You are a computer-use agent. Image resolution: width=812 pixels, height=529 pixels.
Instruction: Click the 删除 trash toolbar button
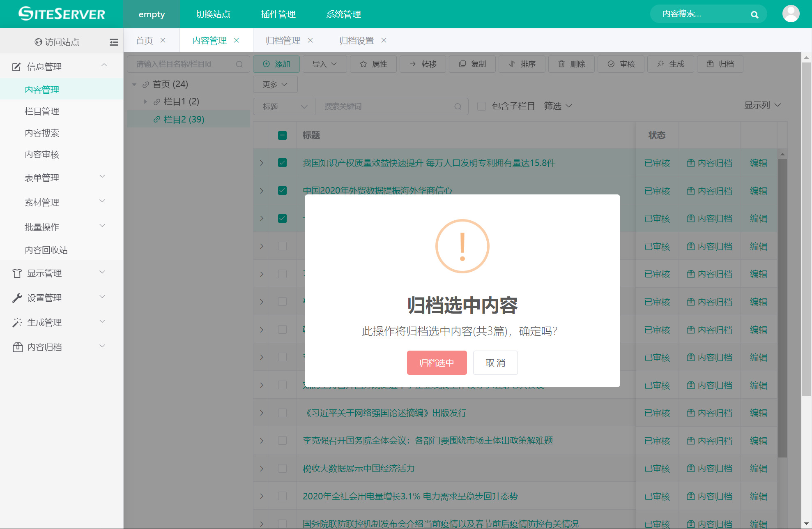(x=571, y=64)
